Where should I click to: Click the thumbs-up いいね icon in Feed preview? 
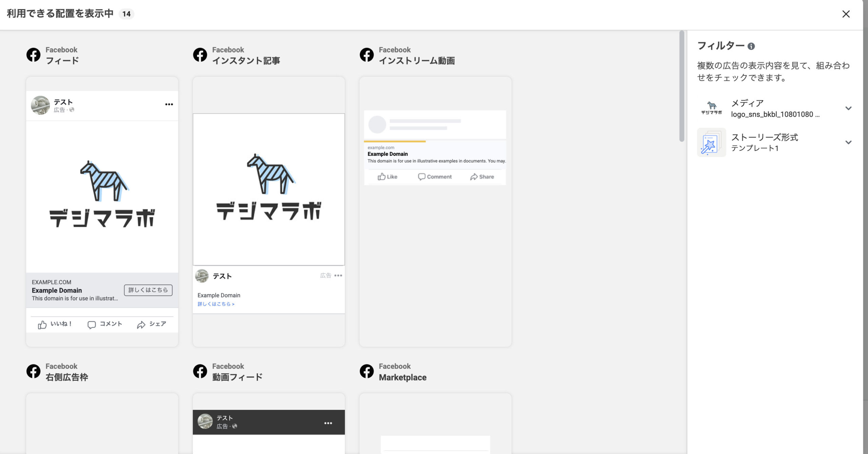click(x=42, y=325)
